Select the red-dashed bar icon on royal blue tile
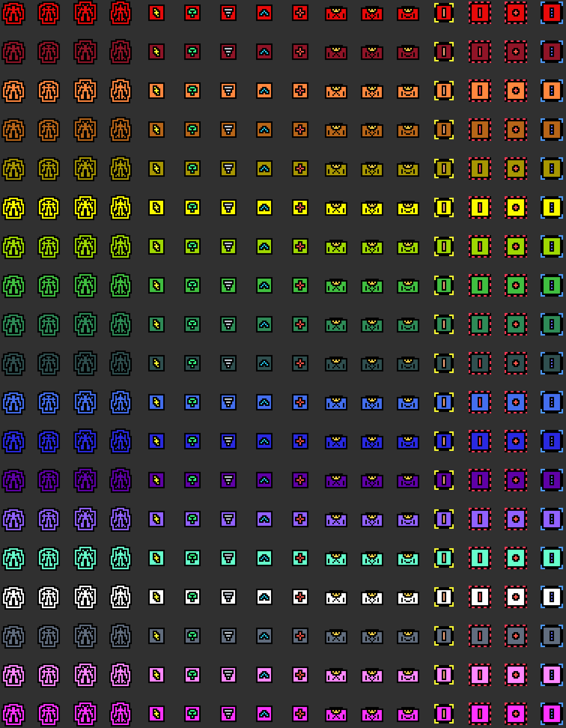 (480, 442)
